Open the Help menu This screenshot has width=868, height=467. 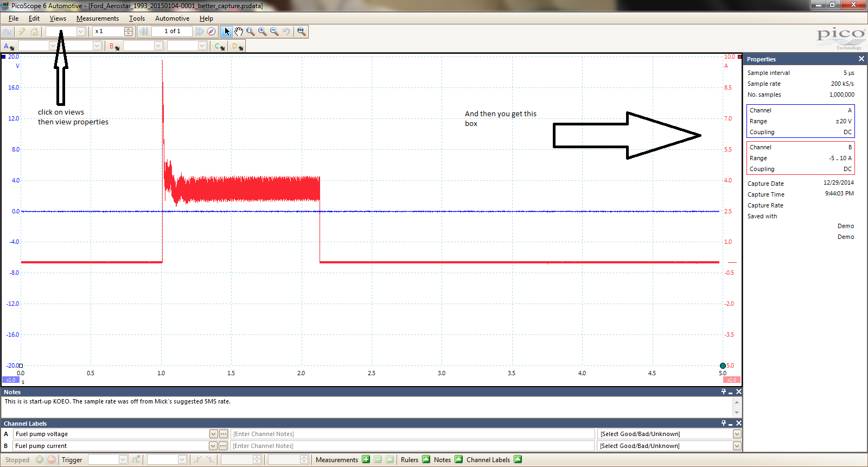(x=206, y=18)
